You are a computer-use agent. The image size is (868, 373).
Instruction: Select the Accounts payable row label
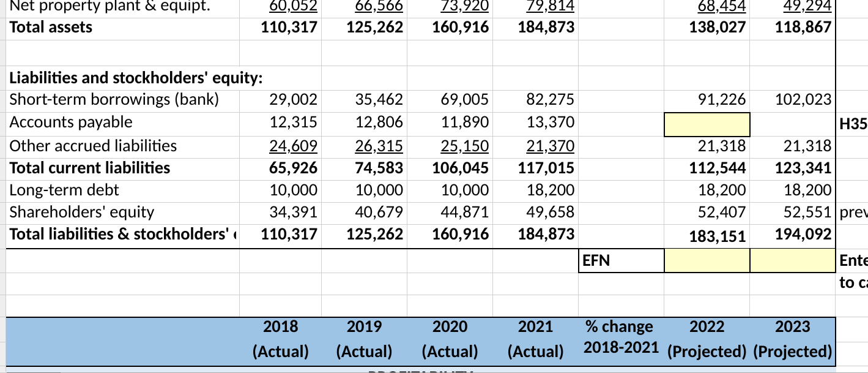pyautogui.click(x=71, y=122)
